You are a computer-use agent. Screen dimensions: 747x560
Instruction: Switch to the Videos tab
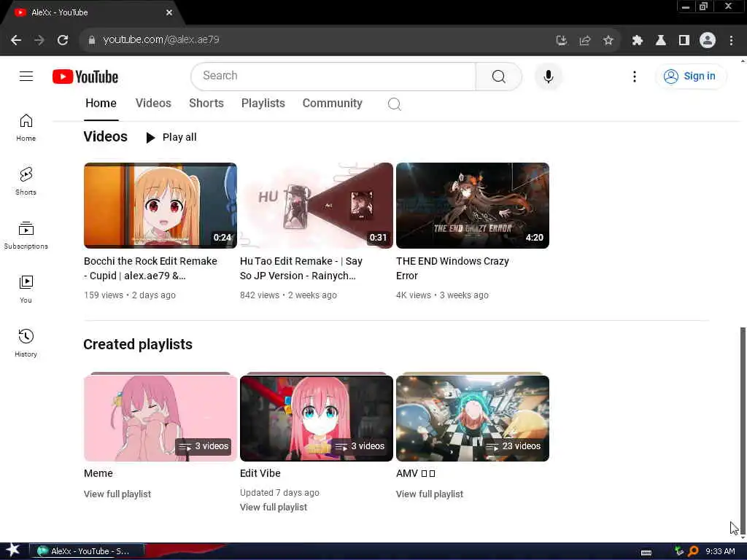[153, 104]
